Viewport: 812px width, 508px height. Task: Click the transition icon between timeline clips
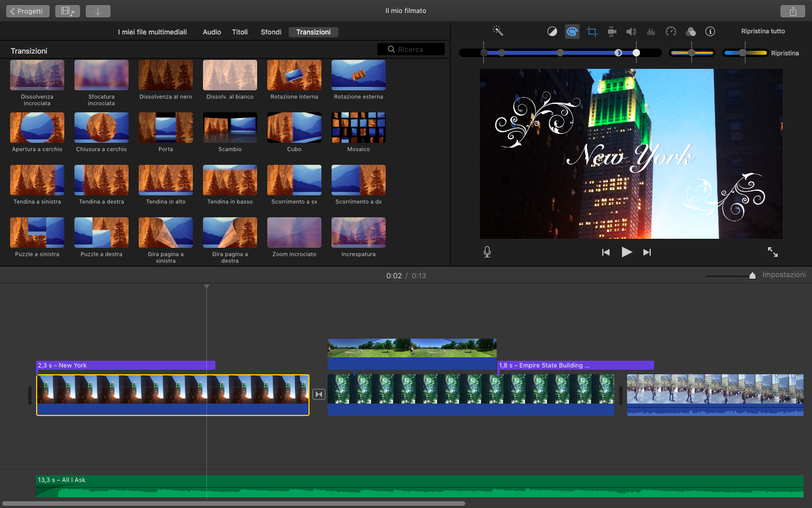click(319, 395)
